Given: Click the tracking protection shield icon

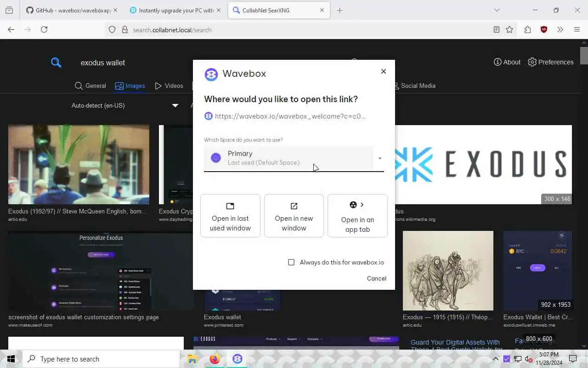Looking at the screenshot, I should pos(112,30).
